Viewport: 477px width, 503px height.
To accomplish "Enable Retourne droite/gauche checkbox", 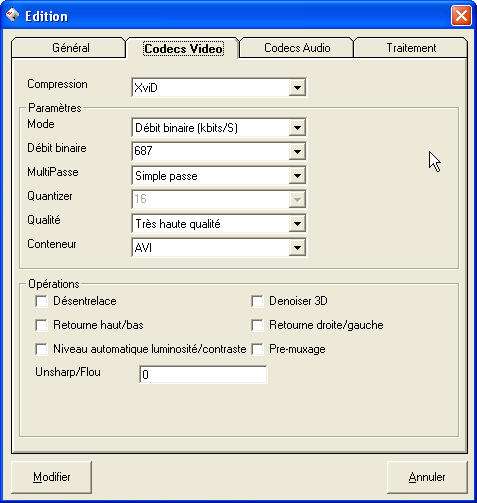I will pos(257,325).
